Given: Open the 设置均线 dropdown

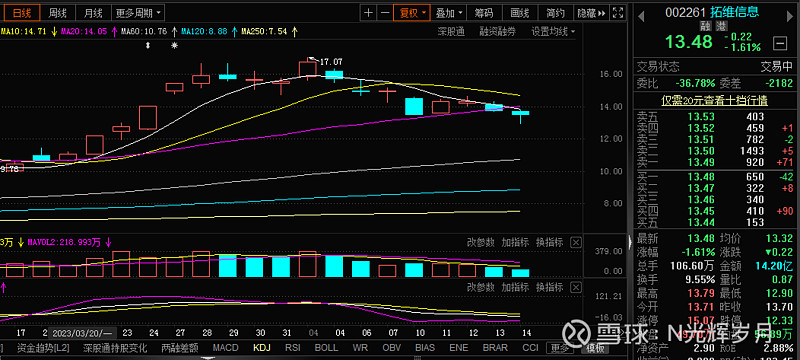Looking at the screenshot, I should [x=553, y=32].
